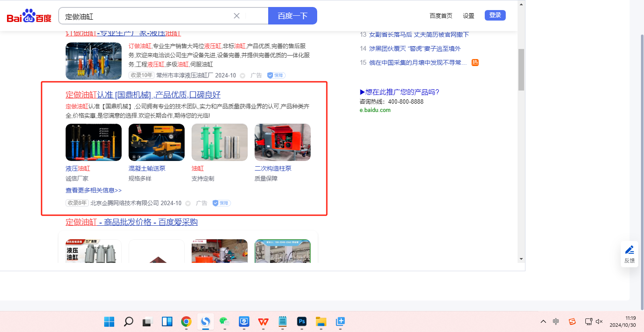
Task: Open the e.baidu.com link
Action: (x=375, y=110)
